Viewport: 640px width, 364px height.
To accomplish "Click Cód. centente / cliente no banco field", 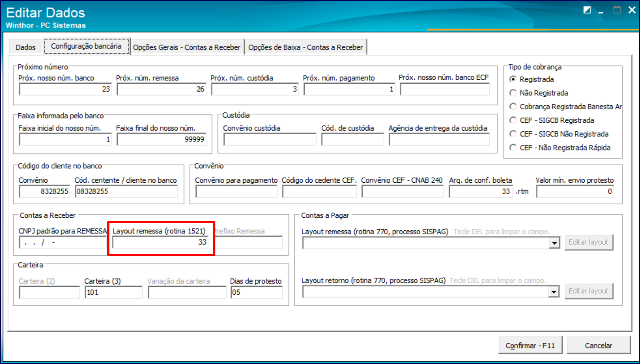I will click(126, 191).
